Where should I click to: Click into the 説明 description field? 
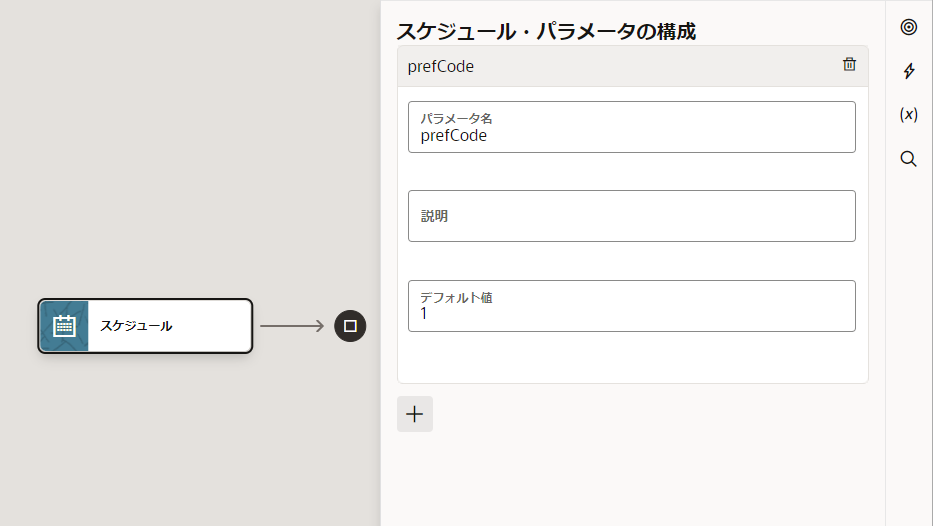(x=631, y=216)
